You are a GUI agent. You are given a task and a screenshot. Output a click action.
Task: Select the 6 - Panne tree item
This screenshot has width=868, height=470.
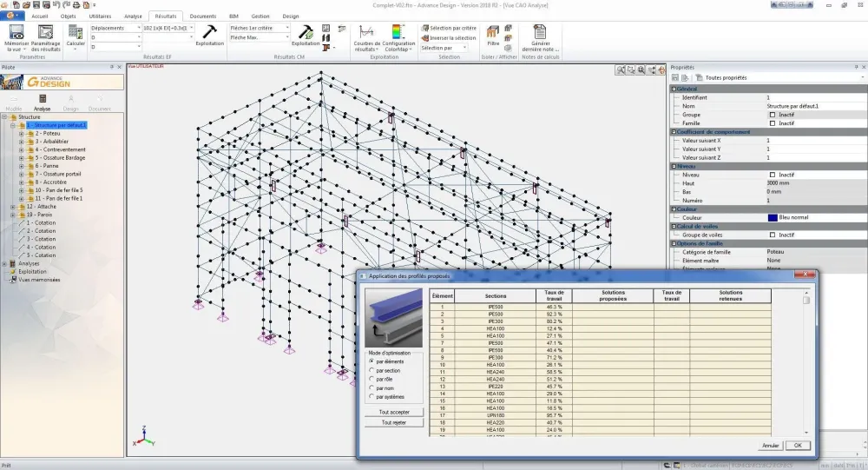[x=47, y=166]
